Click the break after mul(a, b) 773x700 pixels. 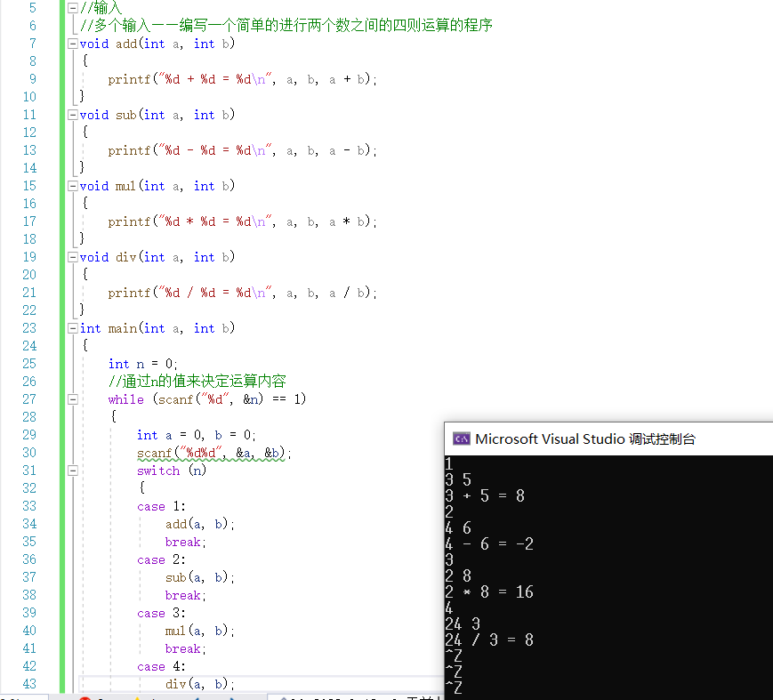pos(185,648)
